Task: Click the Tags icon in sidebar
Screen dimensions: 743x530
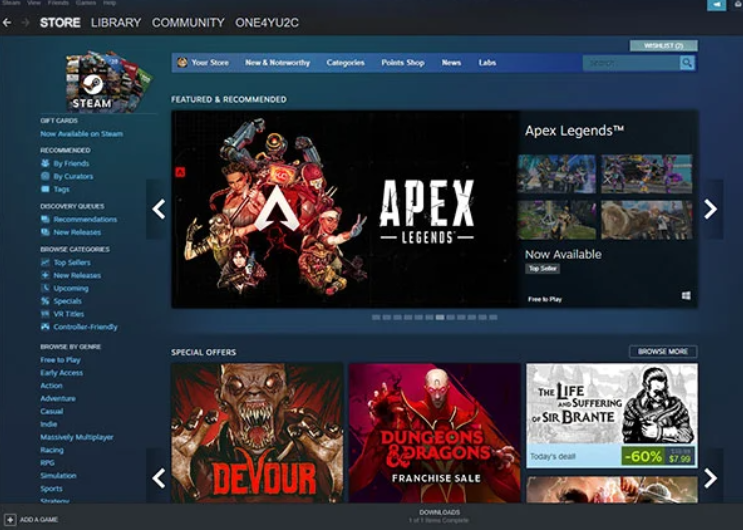Action: (x=45, y=189)
